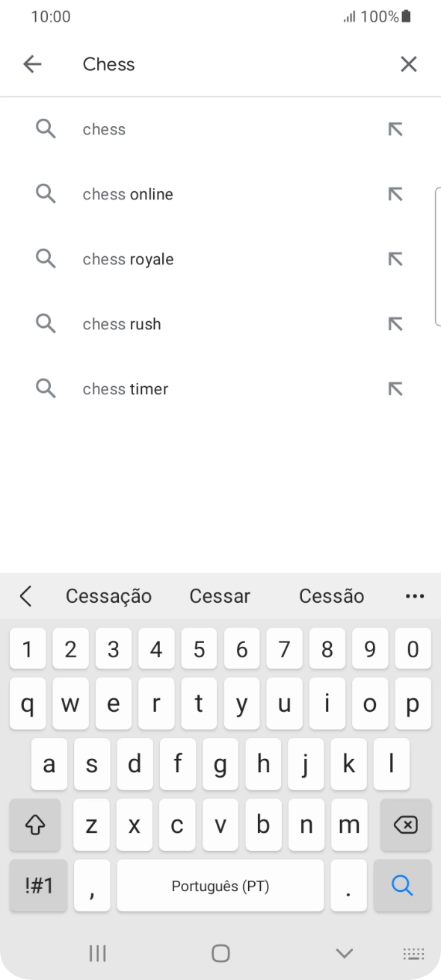The image size is (441, 980).
Task: Tap the Shift key
Action: pos(35,825)
